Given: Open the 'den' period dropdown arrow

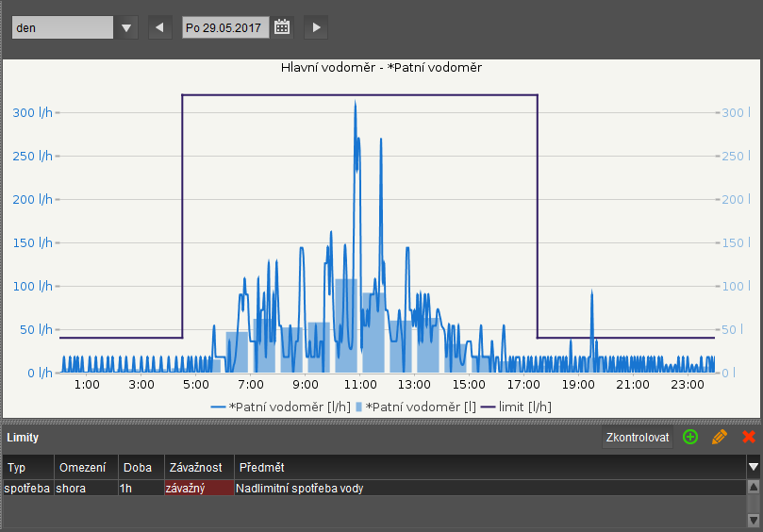Looking at the screenshot, I should point(127,27).
